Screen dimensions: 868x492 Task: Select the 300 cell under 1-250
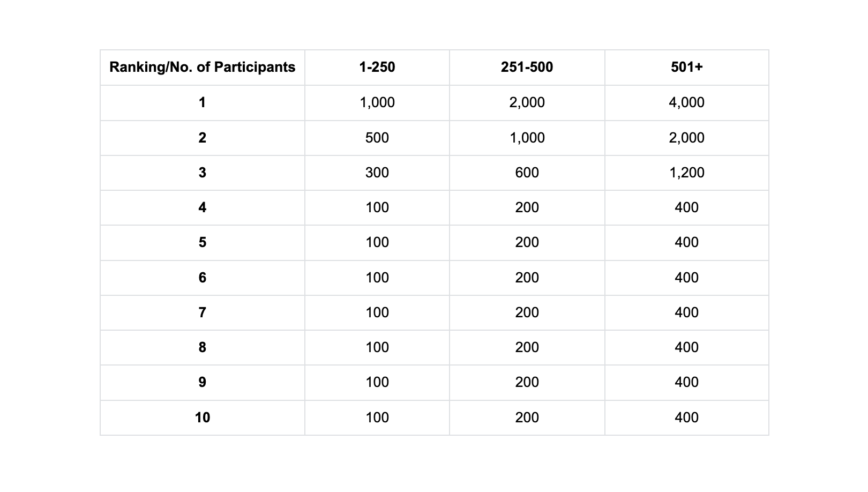[x=377, y=173]
